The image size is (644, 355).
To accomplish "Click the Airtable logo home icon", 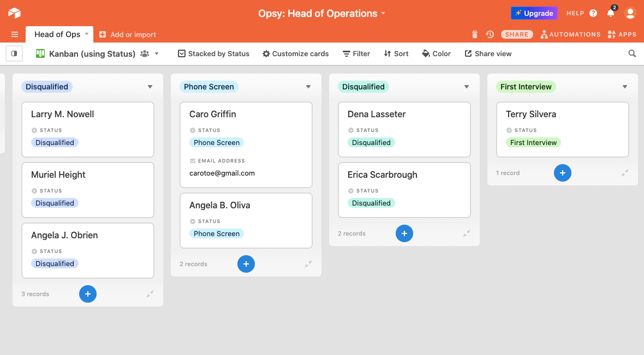I will [14, 13].
